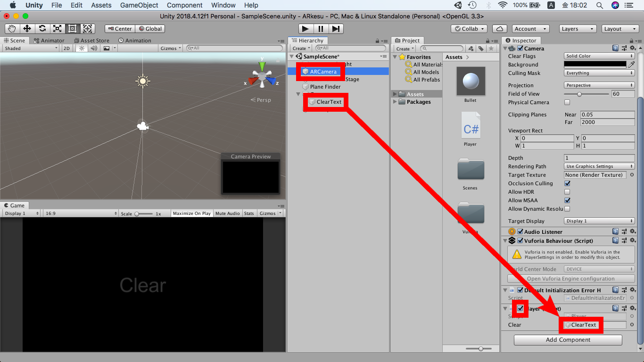This screenshot has height=362, width=644.
Task: Toggle Vuforia Behaviour enabled checkbox
Action: pos(520,240)
